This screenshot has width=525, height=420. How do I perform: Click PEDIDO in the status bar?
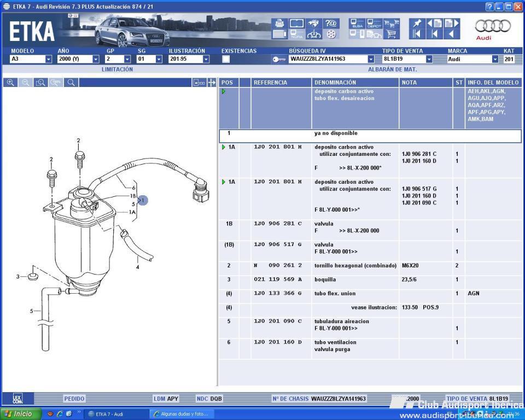[x=74, y=399]
